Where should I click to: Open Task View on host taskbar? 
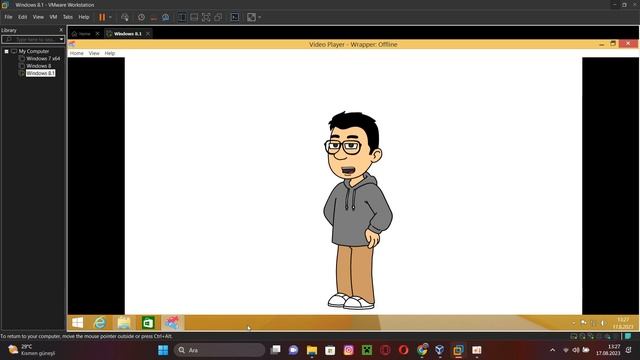pyautogui.click(x=276, y=350)
